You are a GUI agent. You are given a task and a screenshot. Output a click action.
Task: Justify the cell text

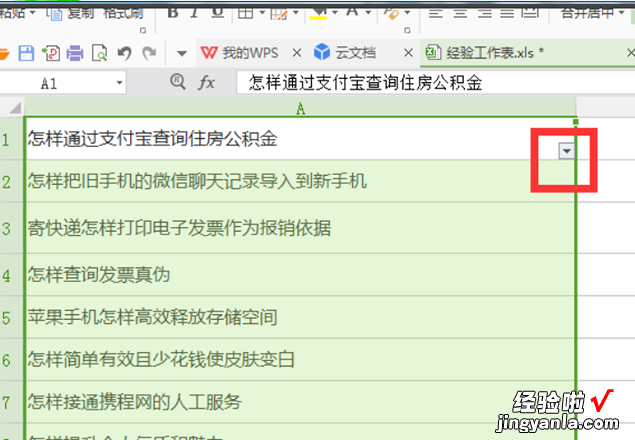[x=507, y=13]
